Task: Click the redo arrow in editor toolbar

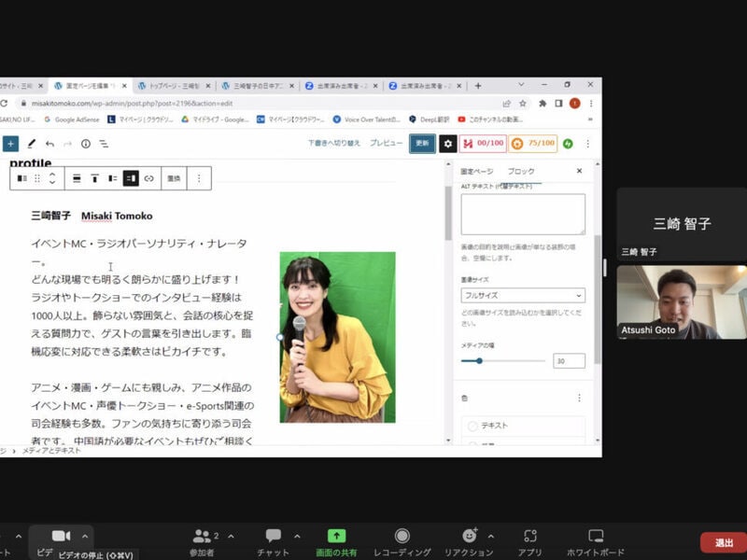Action: tap(67, 144)
